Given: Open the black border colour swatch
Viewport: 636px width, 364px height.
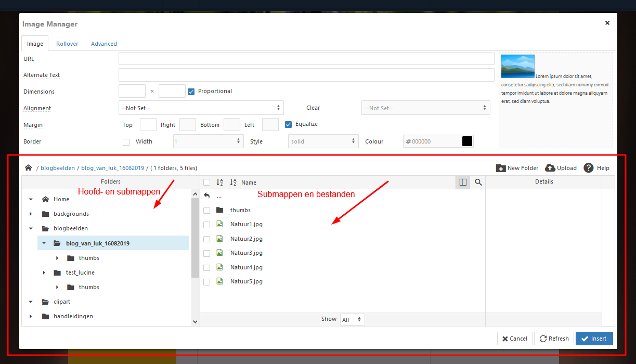Looking at the screenshot, I should click(467, 141).
